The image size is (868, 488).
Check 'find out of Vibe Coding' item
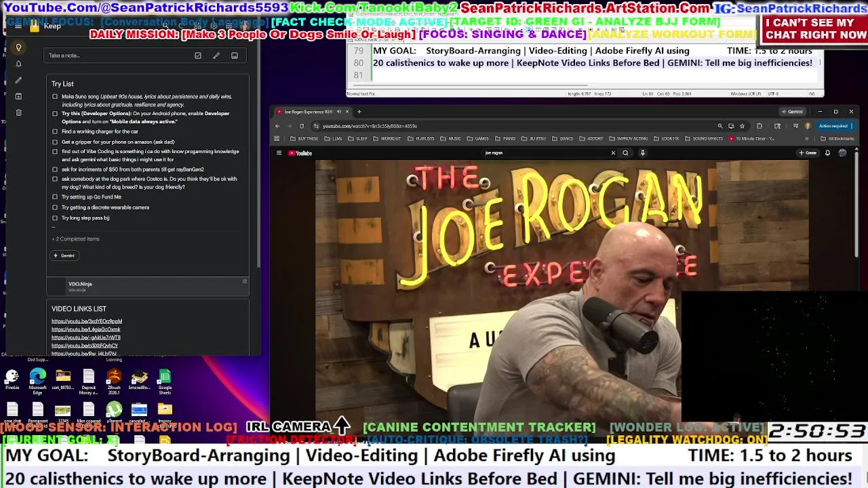(55, 152)
